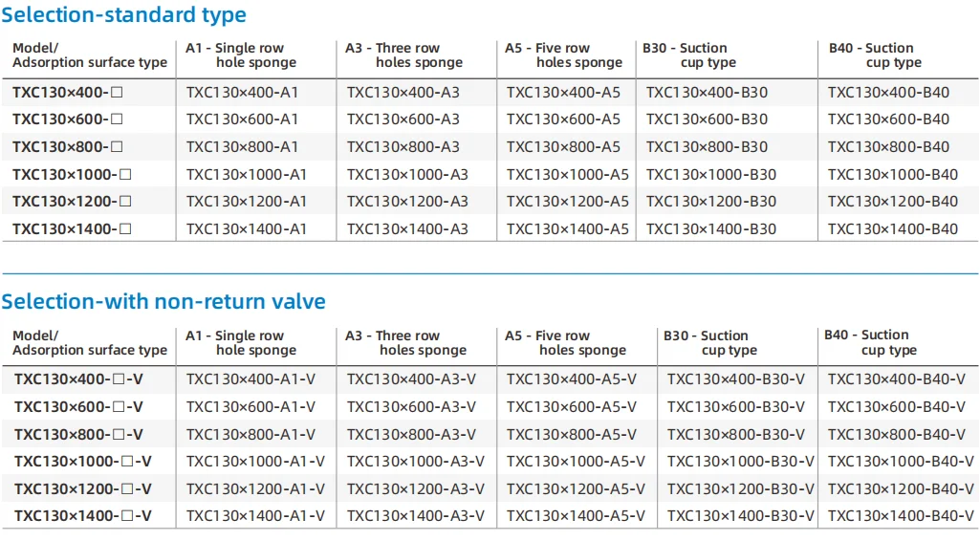Click the TXC130×1200-A1 cell

246,202
